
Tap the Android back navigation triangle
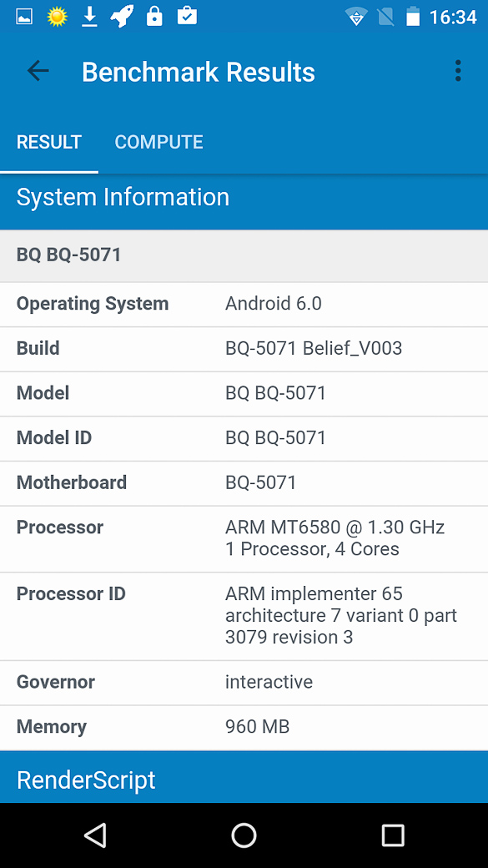point(95,835)
